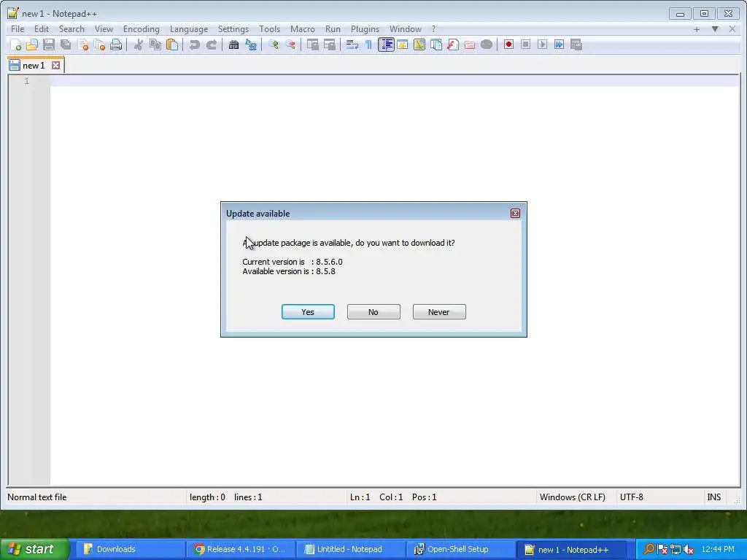This screenshot has height=560, width=747.
Task: Click the Paste clipboard icon
Action: click(172, 44)
